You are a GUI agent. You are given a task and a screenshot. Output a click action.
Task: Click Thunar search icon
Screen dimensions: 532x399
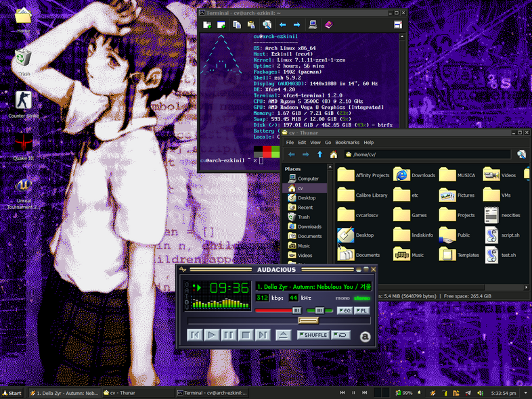521,155
